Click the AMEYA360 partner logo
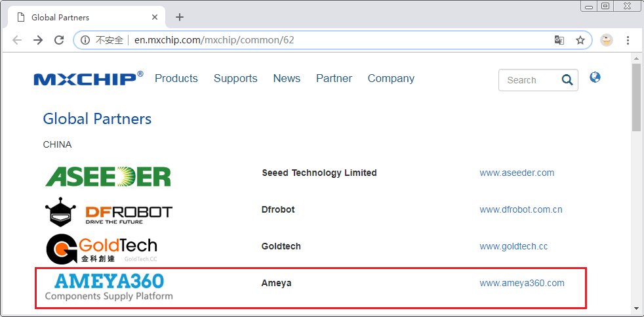The width and height of the screenshot is (644, 317). [109, 287]
